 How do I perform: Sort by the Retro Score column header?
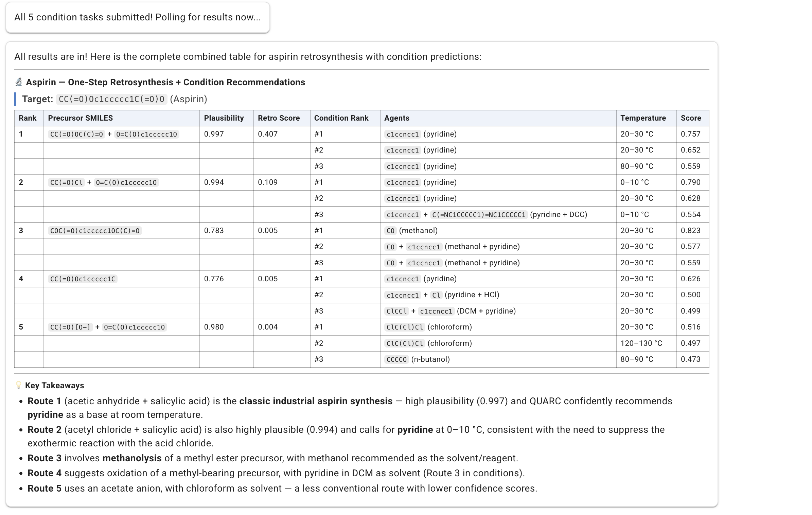click(x=279, y=118)
